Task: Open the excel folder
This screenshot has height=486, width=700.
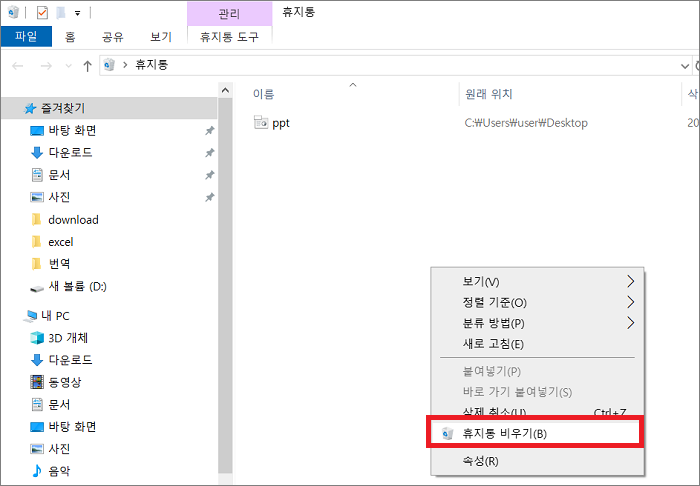Action: [61, 242]
